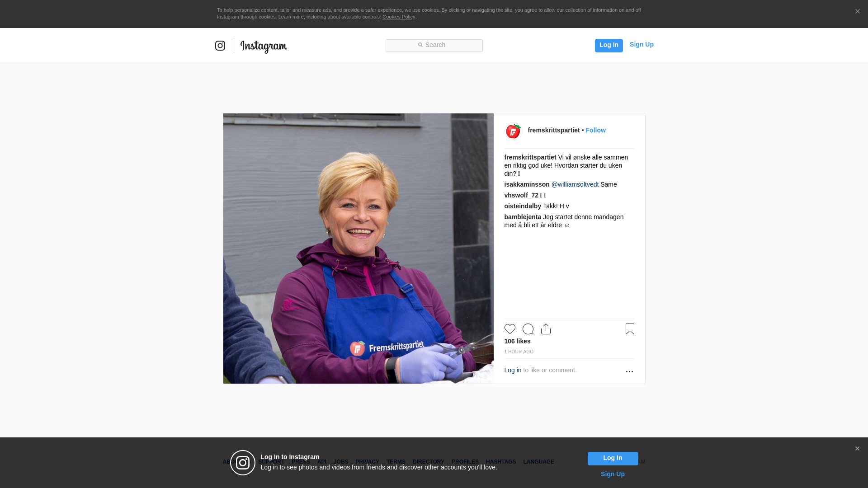868x488 pixels.
Task: Open isakkaminsson commenter profile
Action: pyautogui.click(x=527, y=184)
